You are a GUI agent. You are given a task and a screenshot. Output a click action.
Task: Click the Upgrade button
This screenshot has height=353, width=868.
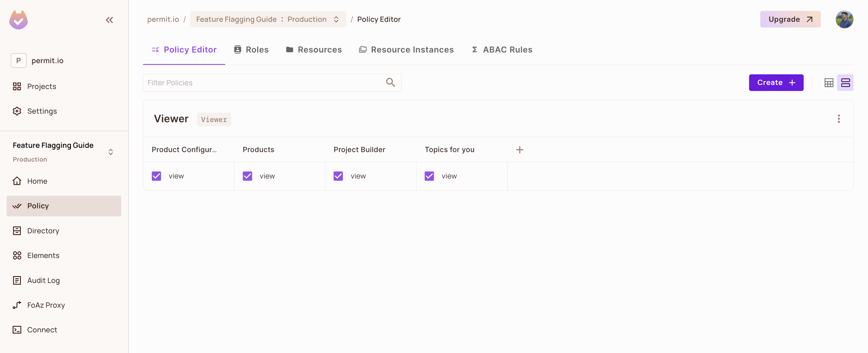click(x=790, y=19)
